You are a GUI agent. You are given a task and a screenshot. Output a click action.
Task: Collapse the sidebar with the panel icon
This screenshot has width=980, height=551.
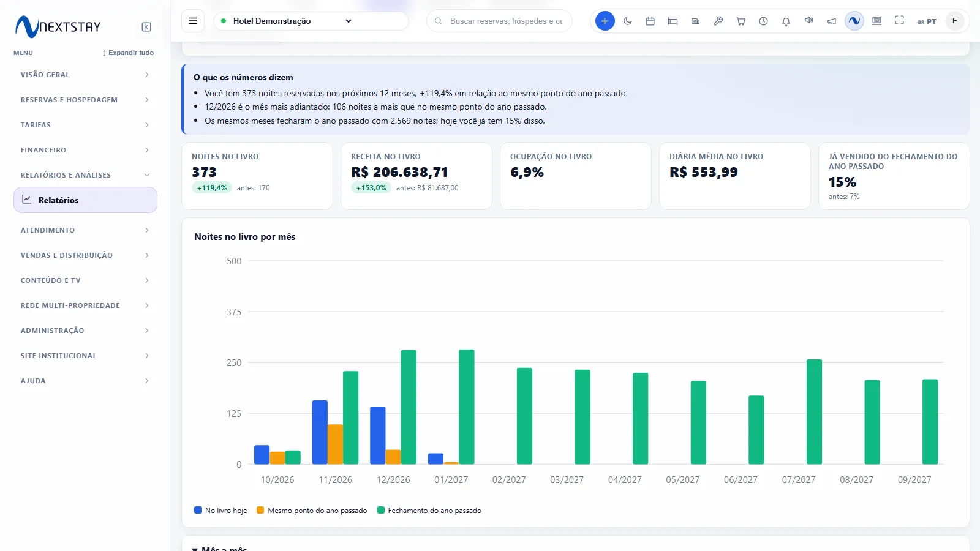[x=146, y=27]
